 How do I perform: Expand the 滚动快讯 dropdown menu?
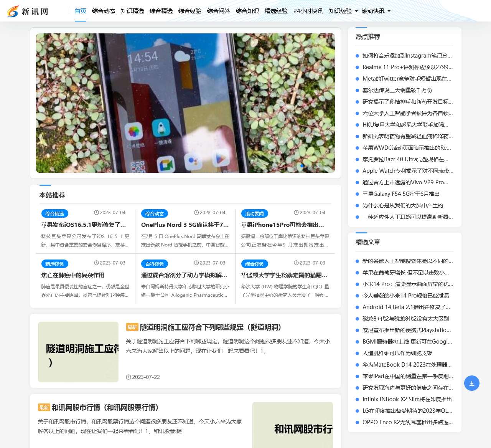376,11
